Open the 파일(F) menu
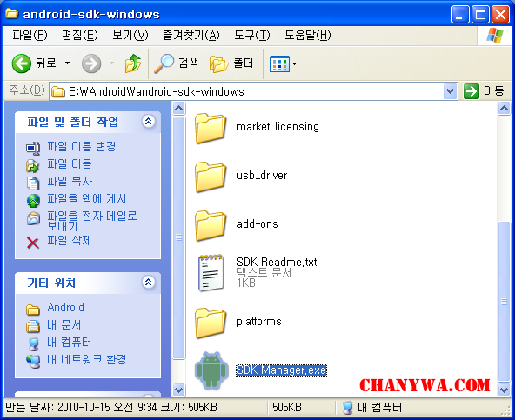 [x=30, y=35]
